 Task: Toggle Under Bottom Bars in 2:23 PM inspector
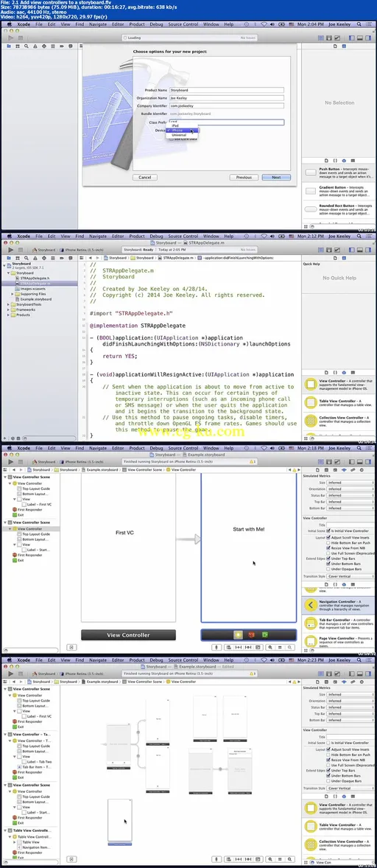329,776
